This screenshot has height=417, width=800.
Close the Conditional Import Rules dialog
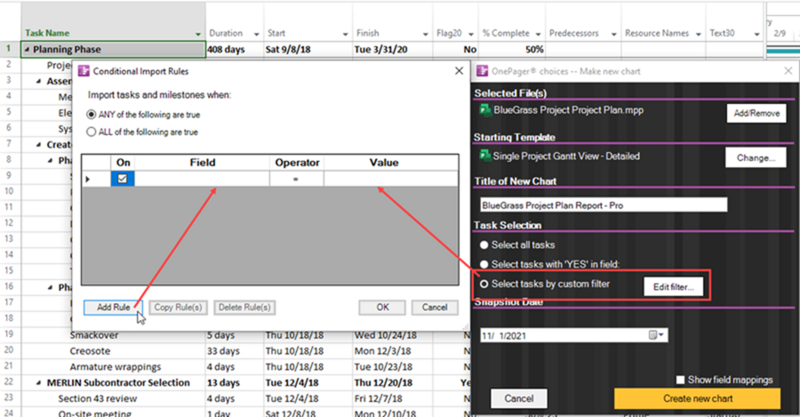[459, 71]
